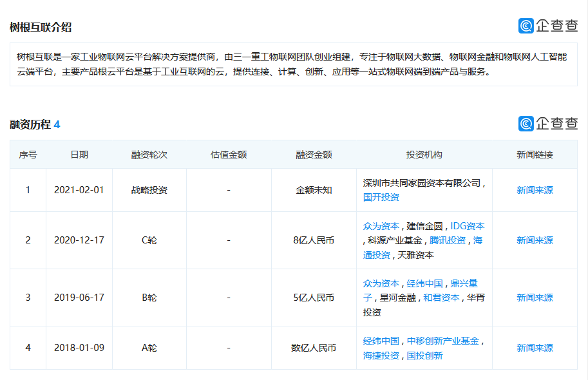Click the 和君资本 investor link

(441, 298)
